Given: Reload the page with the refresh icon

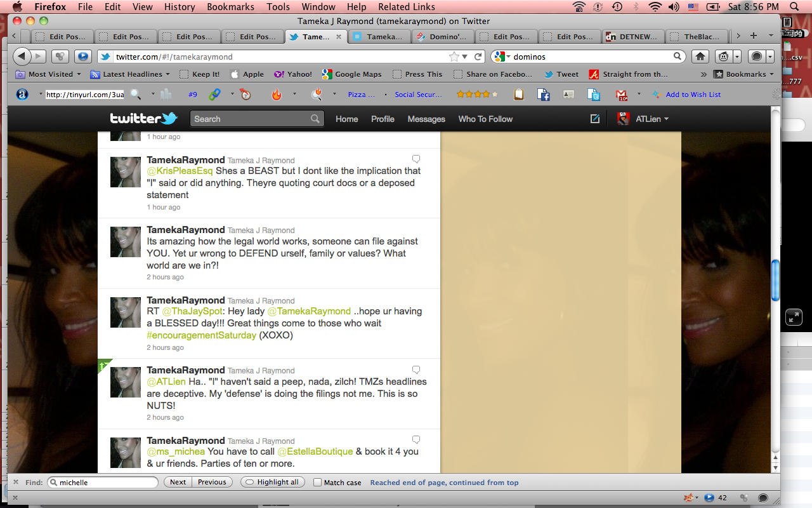Looking at the screenshot, I should pyautogui.click(x=478, y=57).
